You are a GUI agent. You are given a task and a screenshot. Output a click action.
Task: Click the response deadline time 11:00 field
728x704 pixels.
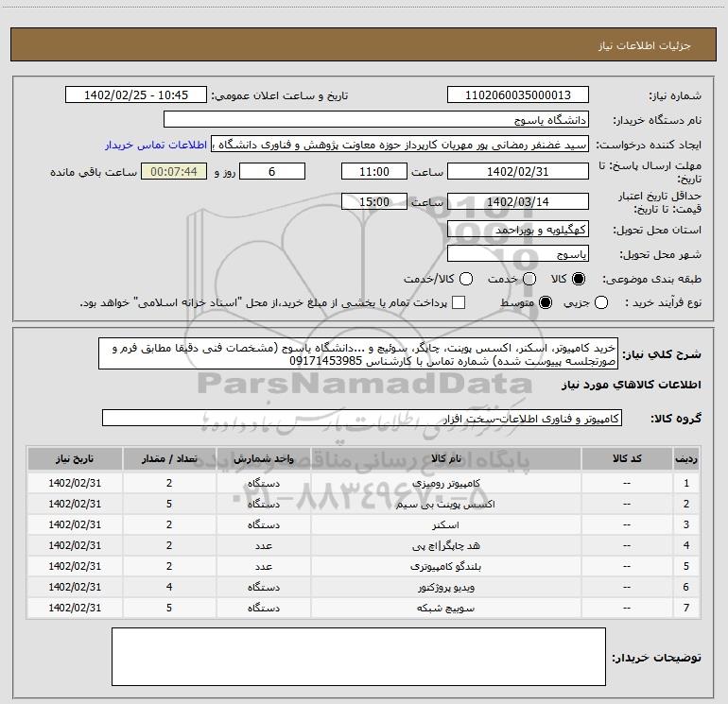pyautogui.click(x=374, y=171)
